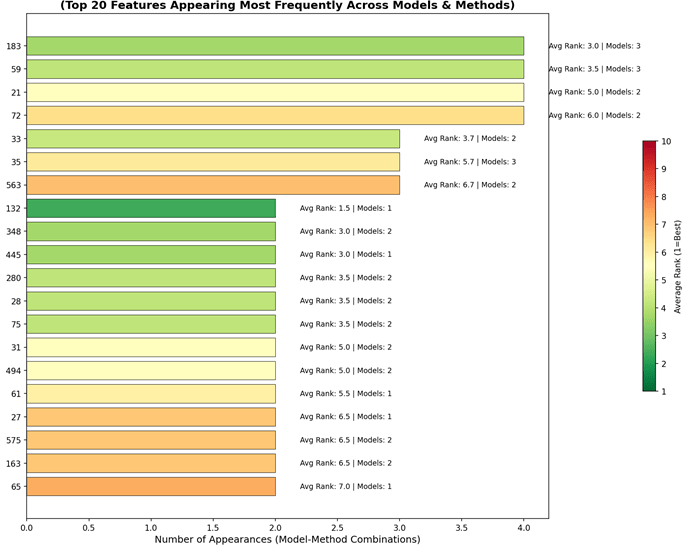Viewport: 688px width, 550px height.
Task: Click the 'Avg Rank: 5.7 | Models: 3' annotation
Action: click(469, 162)
